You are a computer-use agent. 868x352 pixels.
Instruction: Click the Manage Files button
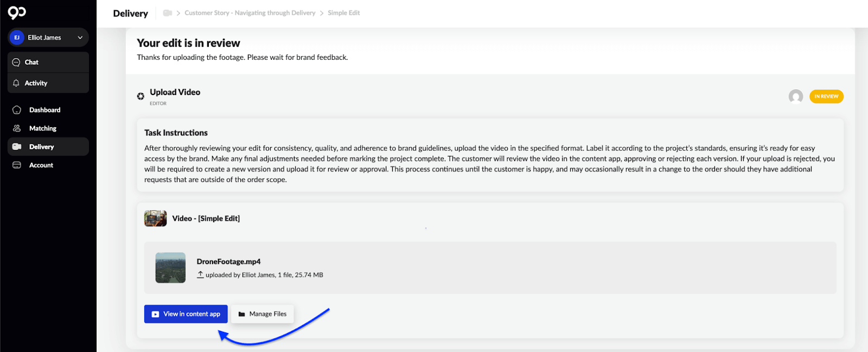pos(263,314)
